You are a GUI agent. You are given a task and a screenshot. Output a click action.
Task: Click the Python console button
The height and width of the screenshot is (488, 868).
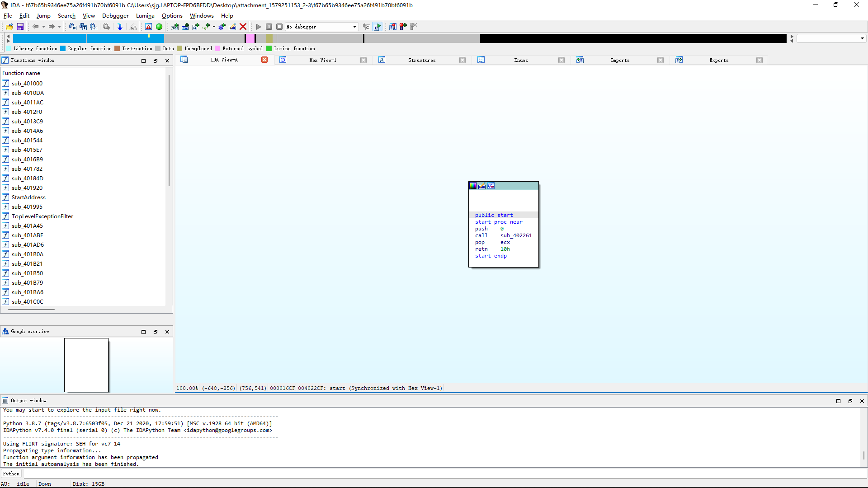pos(11,474)
